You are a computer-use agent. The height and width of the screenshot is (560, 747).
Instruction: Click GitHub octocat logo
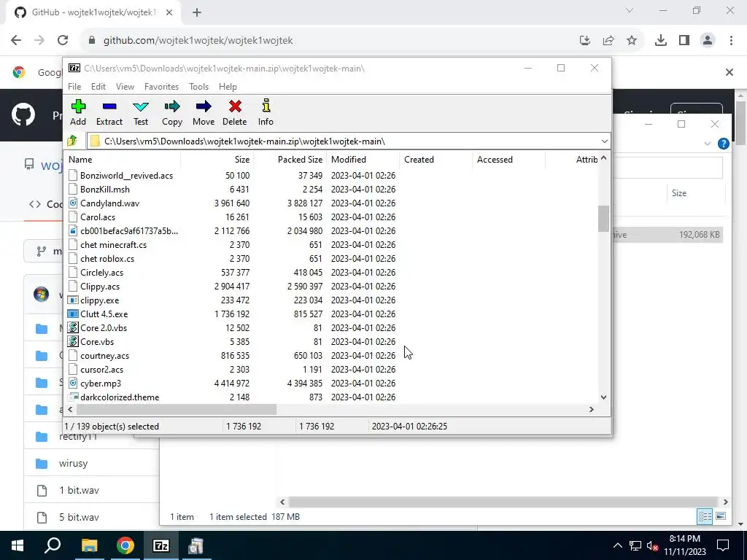(23, 114)
